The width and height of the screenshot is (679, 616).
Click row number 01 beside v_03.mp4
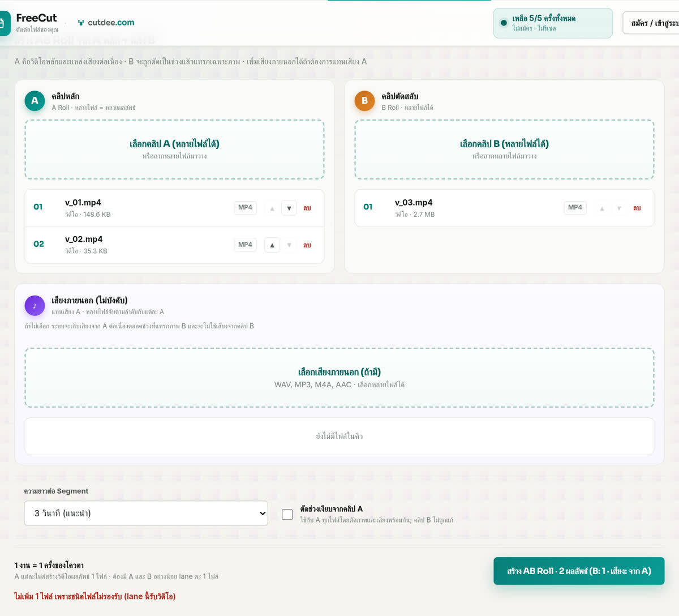tap(368, 207)
